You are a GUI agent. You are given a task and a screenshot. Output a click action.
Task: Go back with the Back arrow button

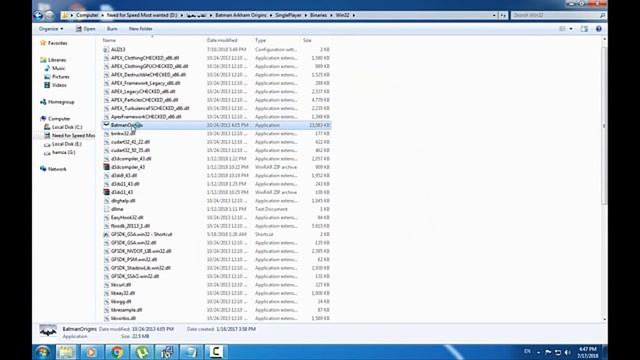38,16
